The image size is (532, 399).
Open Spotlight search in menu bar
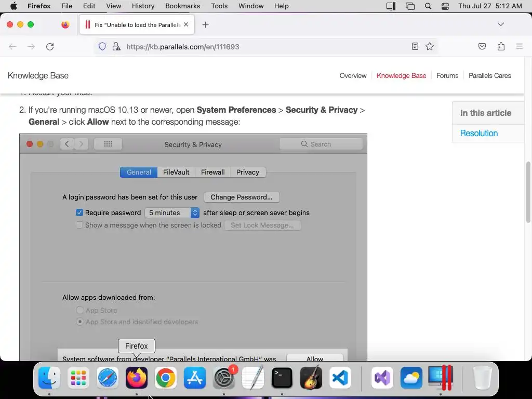428,6
